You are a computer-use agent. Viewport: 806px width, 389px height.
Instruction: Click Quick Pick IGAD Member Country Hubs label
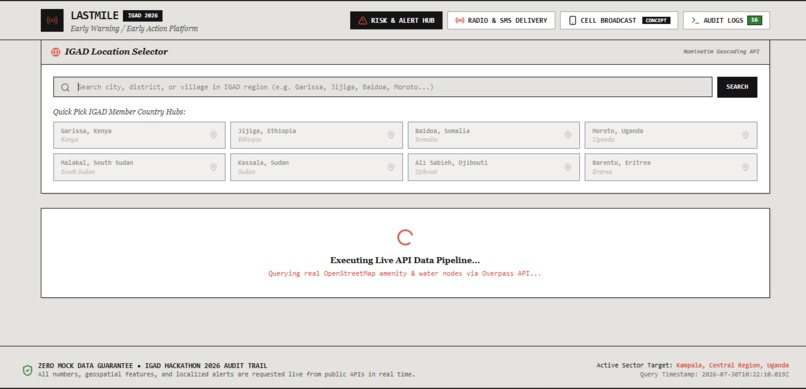click(x=119, y=112)
